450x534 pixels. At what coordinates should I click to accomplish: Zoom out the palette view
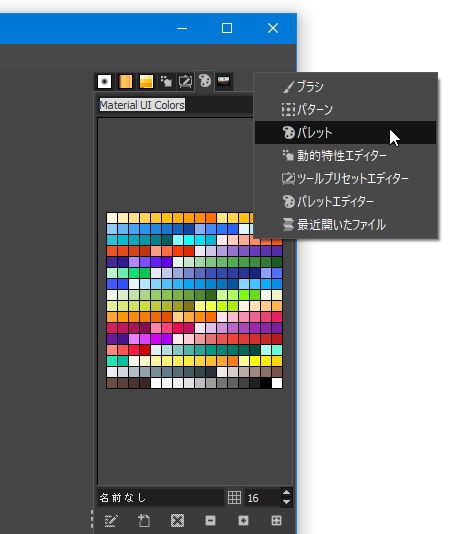[210, 520]
